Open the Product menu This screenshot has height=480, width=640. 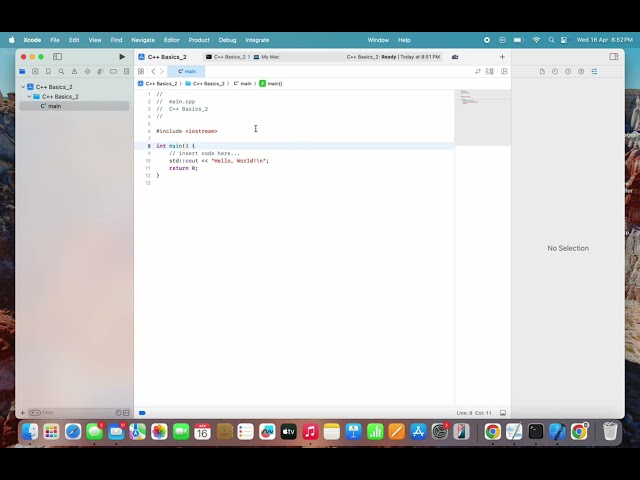click(199, 40)
